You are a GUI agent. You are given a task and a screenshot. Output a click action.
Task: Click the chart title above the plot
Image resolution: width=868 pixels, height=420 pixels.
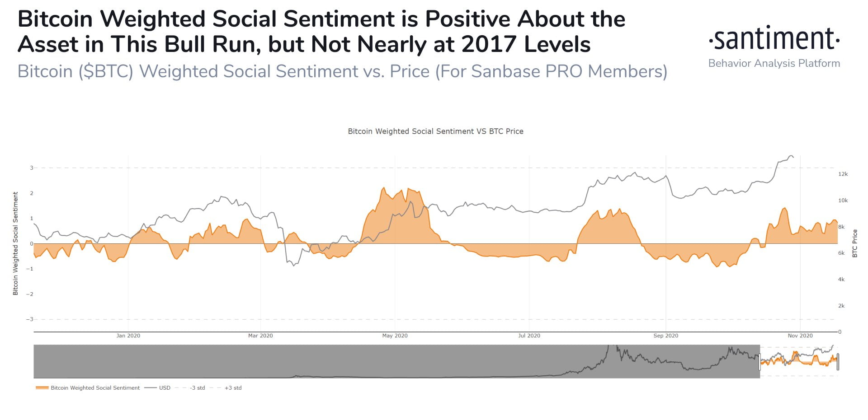(435, 131)
